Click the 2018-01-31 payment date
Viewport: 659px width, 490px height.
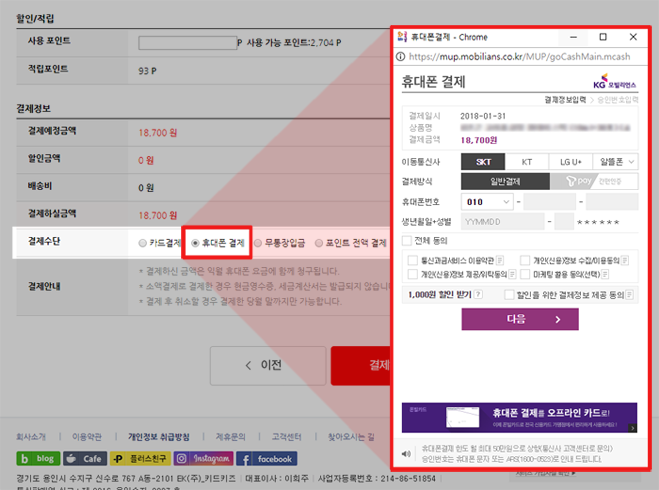483,116
